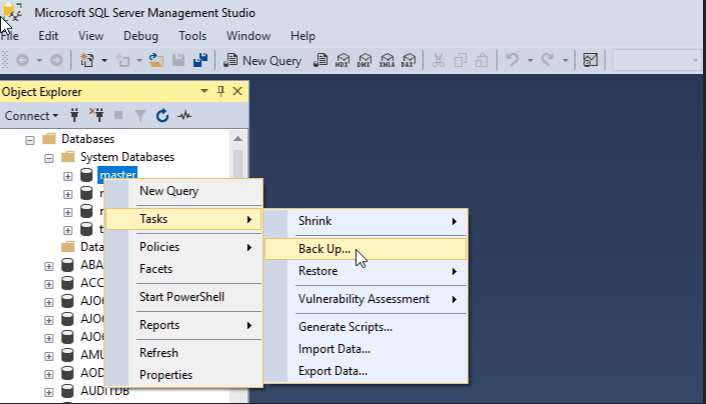Collapse the System Databases folder node
706x404 pixels.
coord(48,157)
